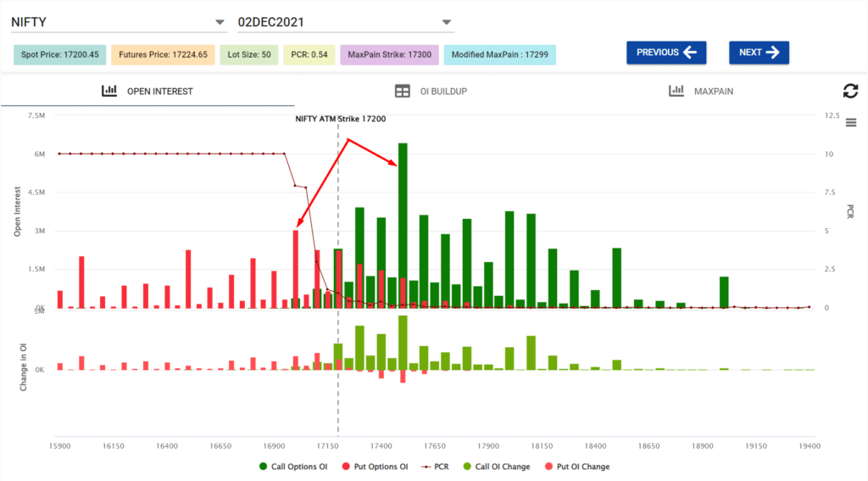
Task: Click the PCR right axis title
Action: [x=850, y=211]
